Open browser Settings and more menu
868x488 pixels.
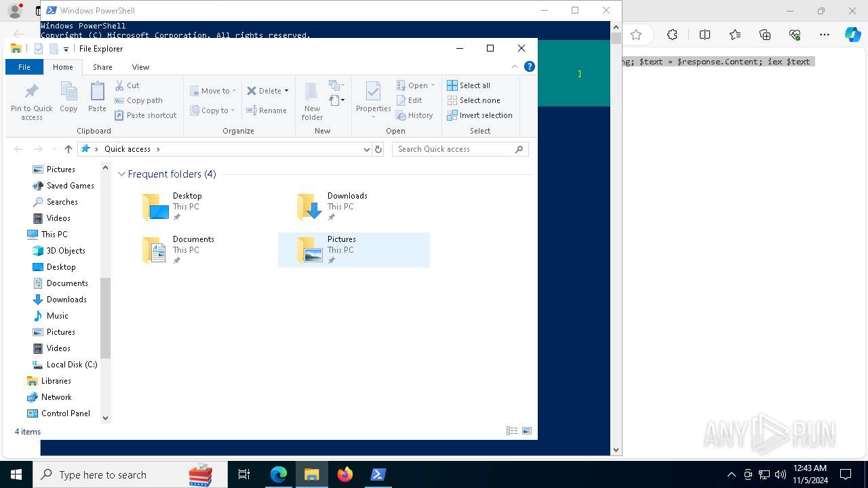(x=825, y=35)
